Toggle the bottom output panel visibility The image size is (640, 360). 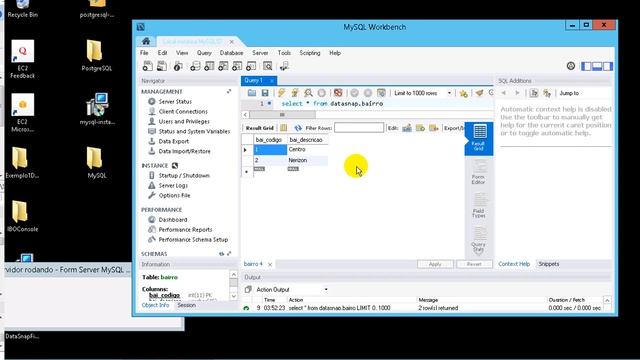click(x=597, y=66)
